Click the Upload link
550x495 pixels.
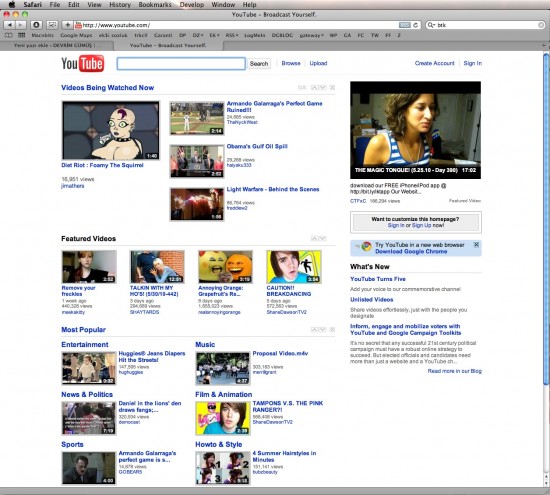pyautogui.click(x=318, y=63)
